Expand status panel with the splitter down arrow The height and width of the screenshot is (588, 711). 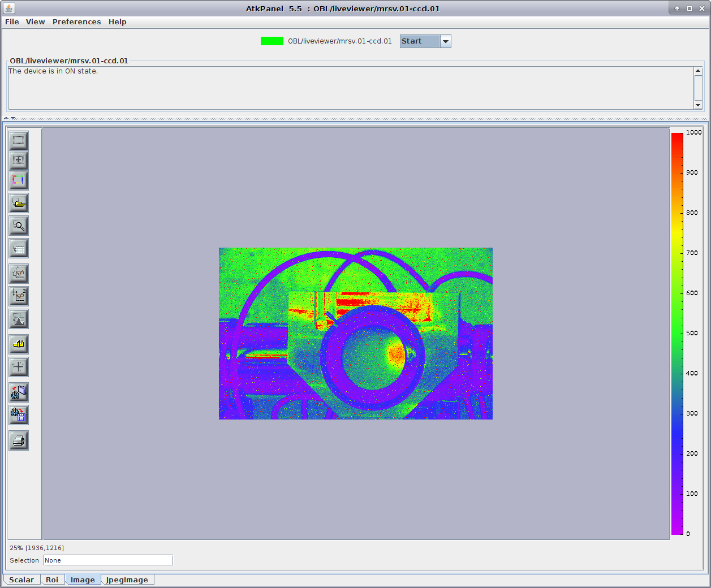(x=13, y=118)
